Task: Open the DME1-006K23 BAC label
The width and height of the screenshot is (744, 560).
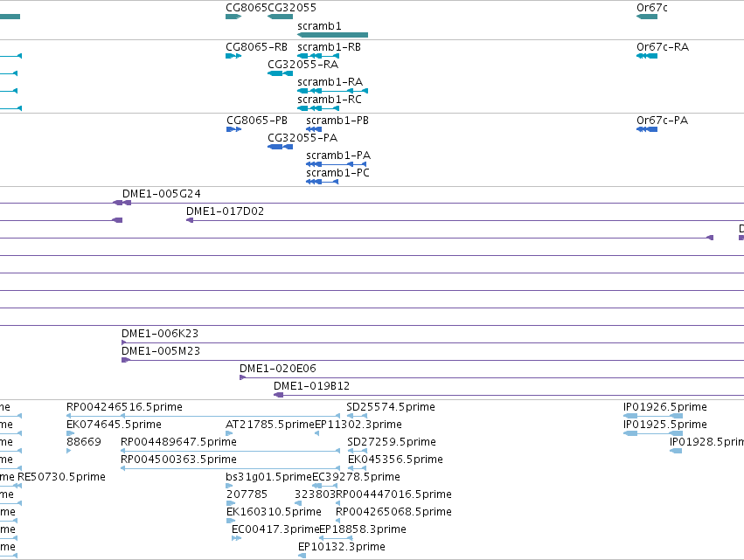Action: tap(160, 334)
